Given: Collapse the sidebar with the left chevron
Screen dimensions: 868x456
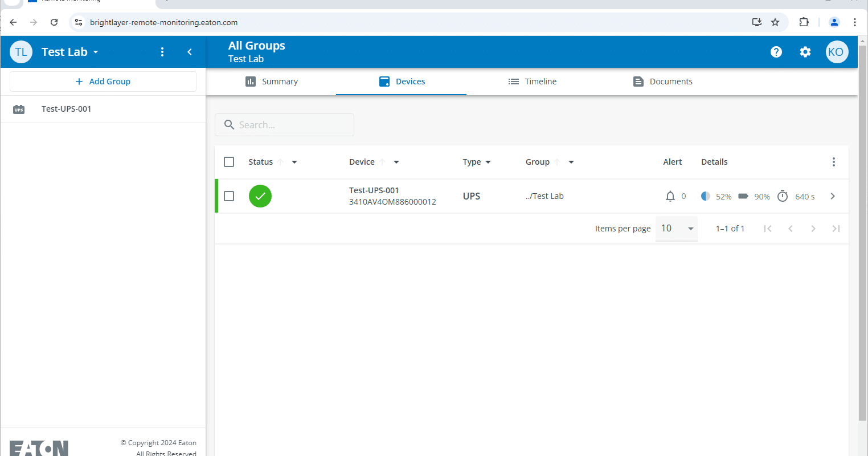Looking at the screenshot, I should (x=190, y=52).
